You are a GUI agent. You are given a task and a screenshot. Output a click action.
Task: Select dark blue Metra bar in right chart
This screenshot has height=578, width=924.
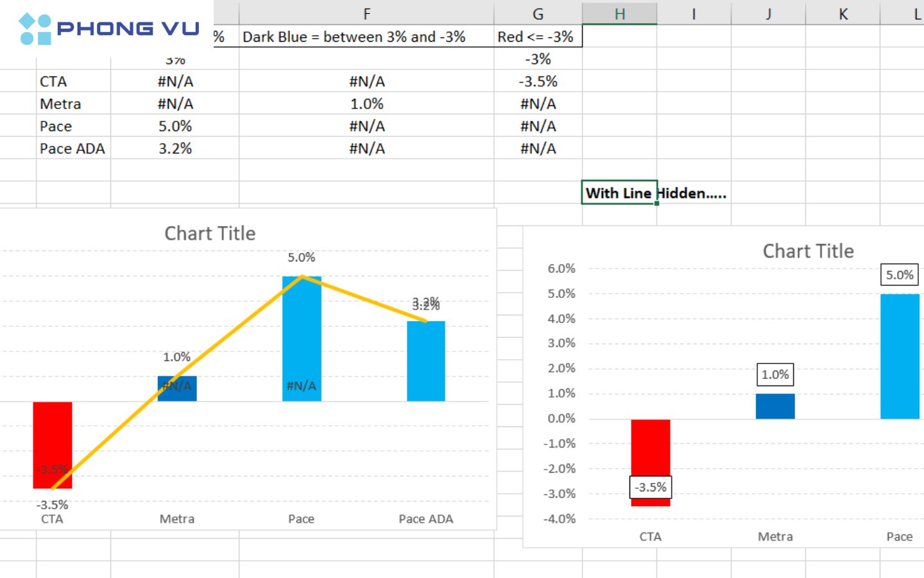point(775,407)
